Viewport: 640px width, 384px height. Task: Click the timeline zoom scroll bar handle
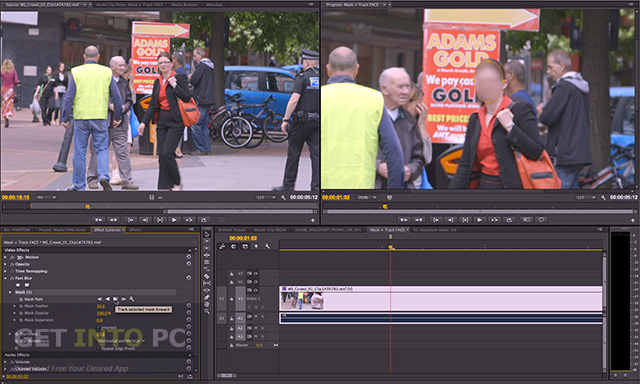coord(227,375)
